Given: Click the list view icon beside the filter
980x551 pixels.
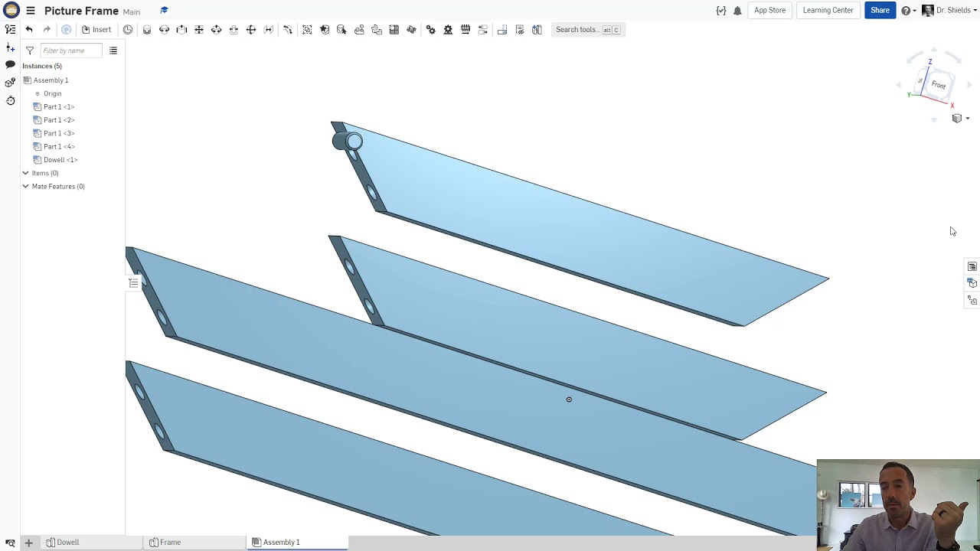Looking at the screenshot, I should tap(113, 51).
